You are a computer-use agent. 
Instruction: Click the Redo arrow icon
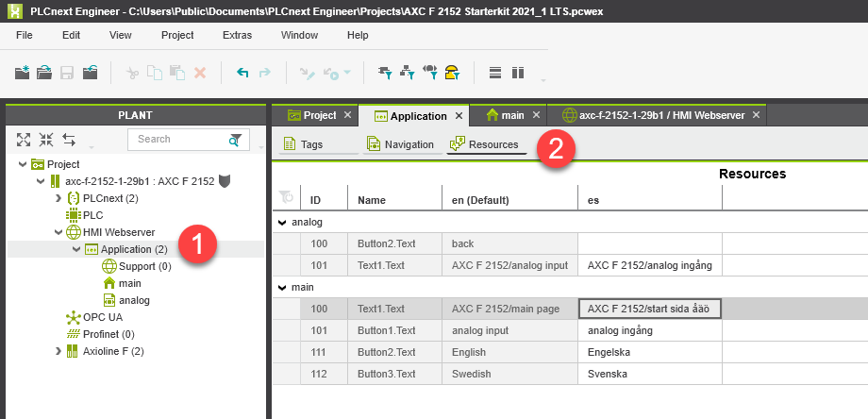[265, 73]
